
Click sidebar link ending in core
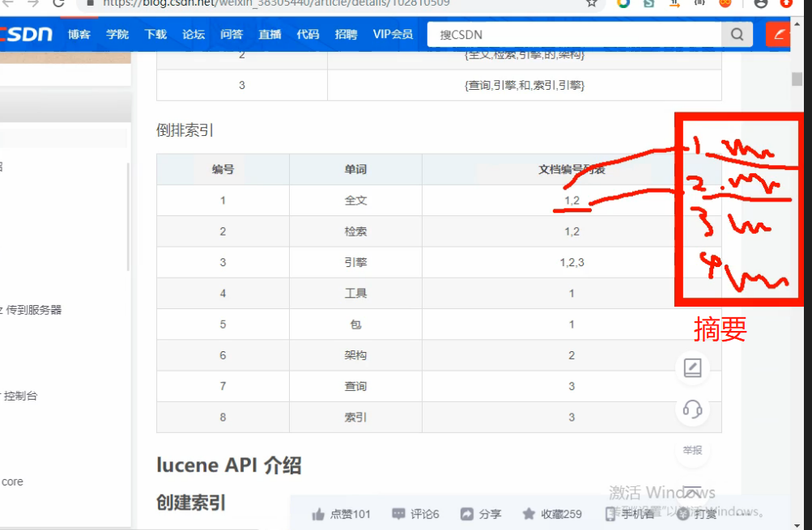point(11,482)
